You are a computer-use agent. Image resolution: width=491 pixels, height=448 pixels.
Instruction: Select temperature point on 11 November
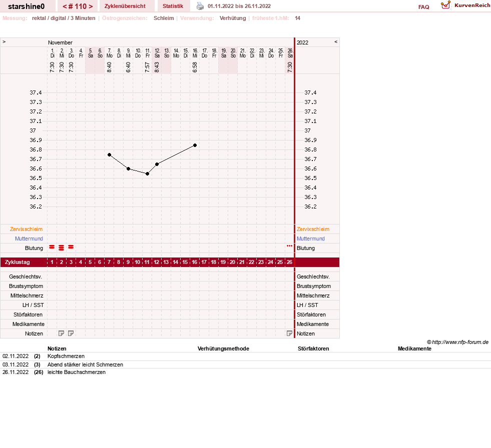(148, 173)
